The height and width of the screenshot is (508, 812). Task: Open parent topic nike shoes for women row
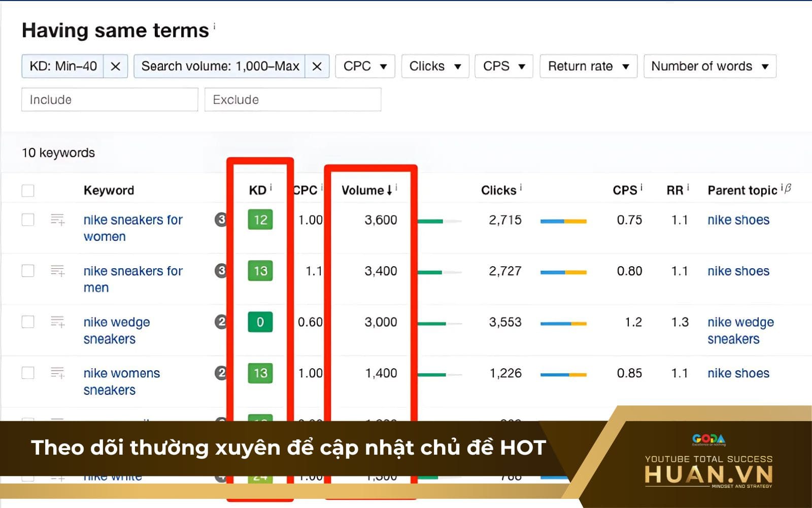(738, 220)
